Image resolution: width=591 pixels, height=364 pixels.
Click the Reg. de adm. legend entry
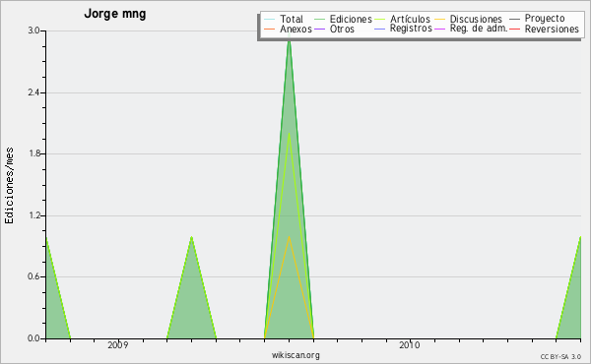click(471, 29)
